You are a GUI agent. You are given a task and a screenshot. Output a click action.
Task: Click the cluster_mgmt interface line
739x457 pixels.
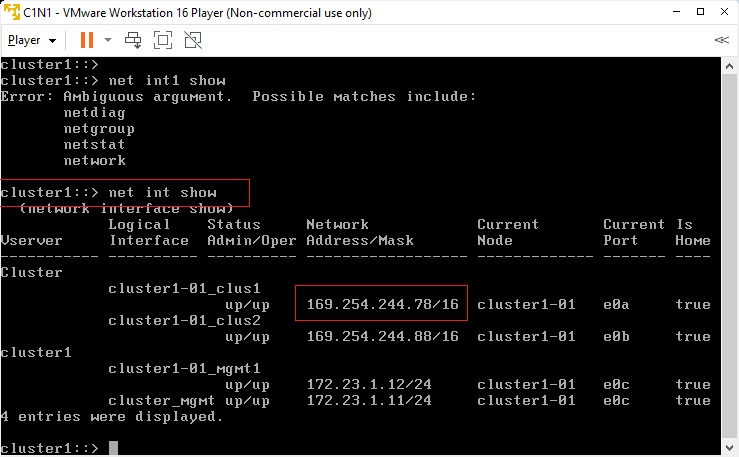click(x=359, y=400)
